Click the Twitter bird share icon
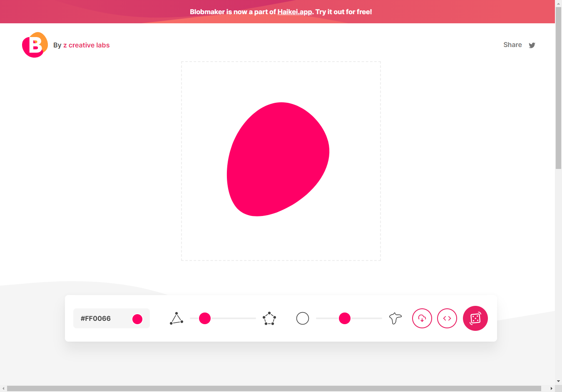This screenshot has width=562, height=392. point(532,45)
